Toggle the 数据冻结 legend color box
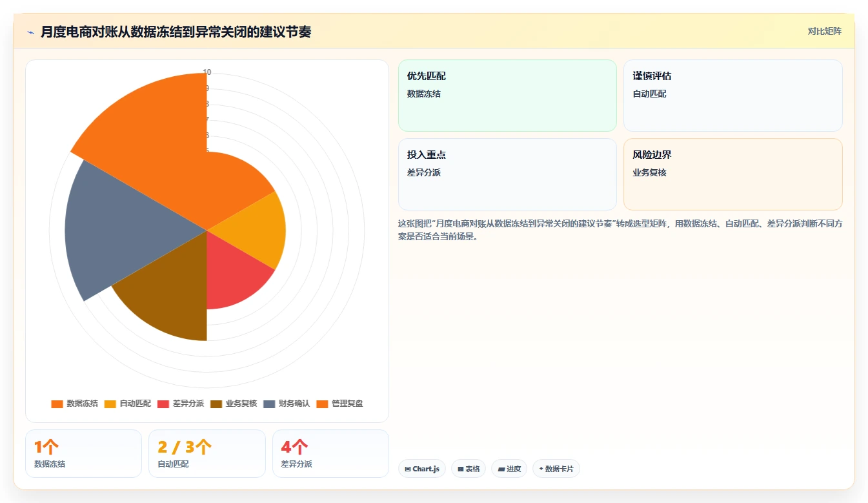 pos(57,404)
